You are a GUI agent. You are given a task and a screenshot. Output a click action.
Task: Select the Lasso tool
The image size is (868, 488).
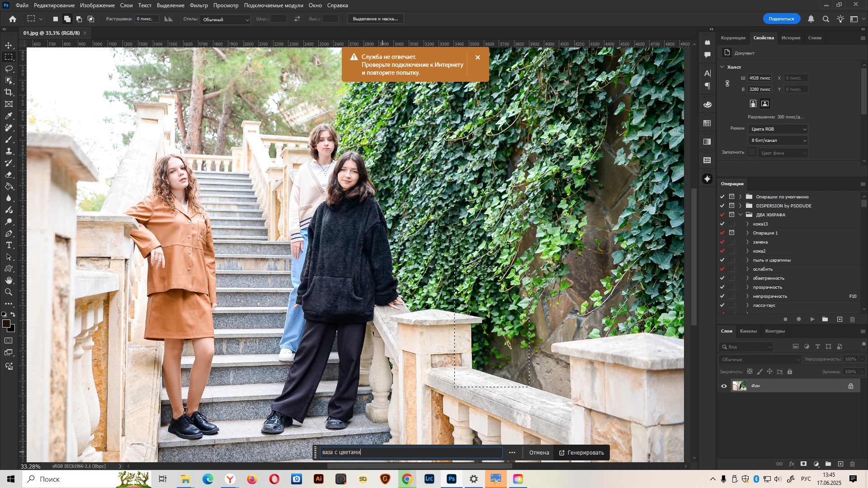(x=9, y=69)
